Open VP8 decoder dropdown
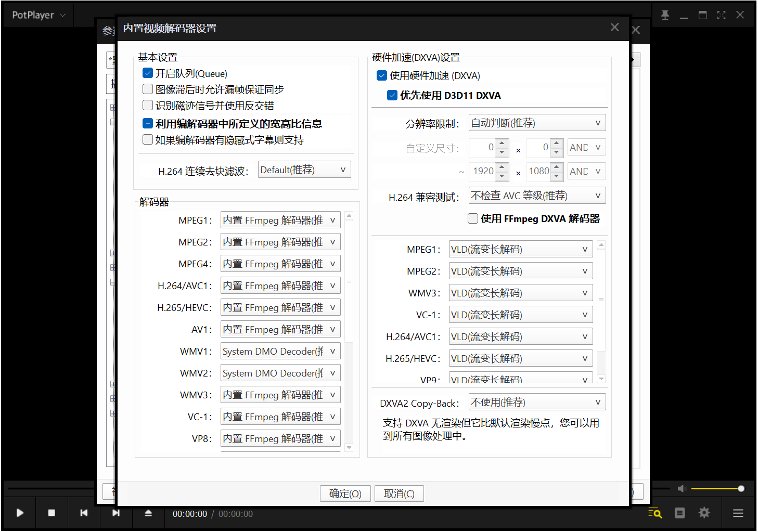758x532 pixels. 280,438
